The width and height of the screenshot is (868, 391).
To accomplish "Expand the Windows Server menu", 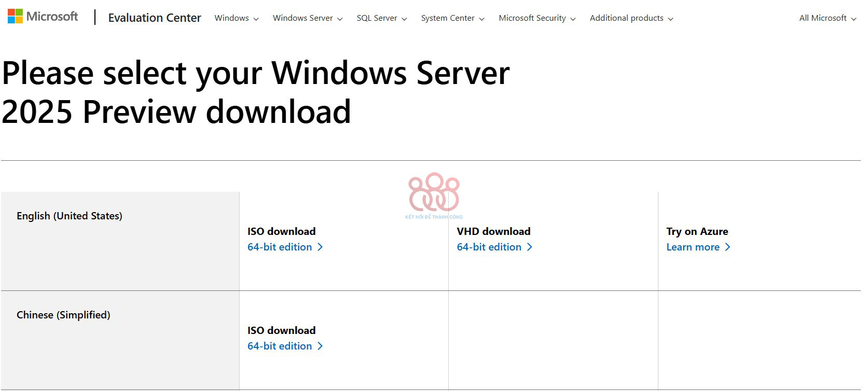I will coord(308,18).
